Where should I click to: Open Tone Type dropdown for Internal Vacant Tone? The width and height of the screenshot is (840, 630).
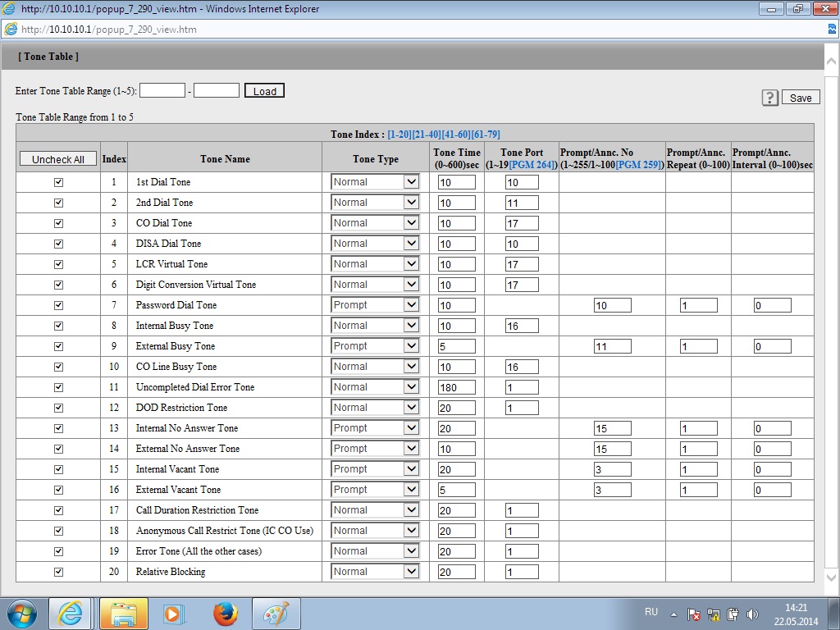(x=375, y=469)
